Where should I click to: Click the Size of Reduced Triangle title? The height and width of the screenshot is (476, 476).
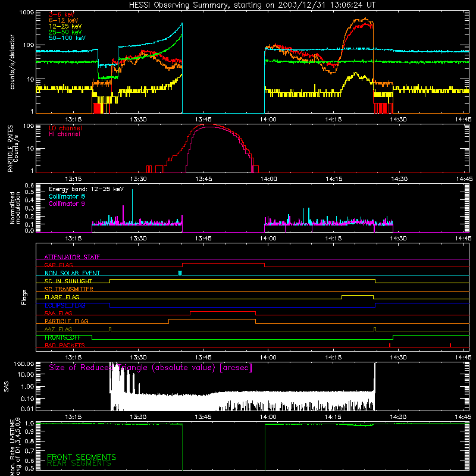[151, 368]
